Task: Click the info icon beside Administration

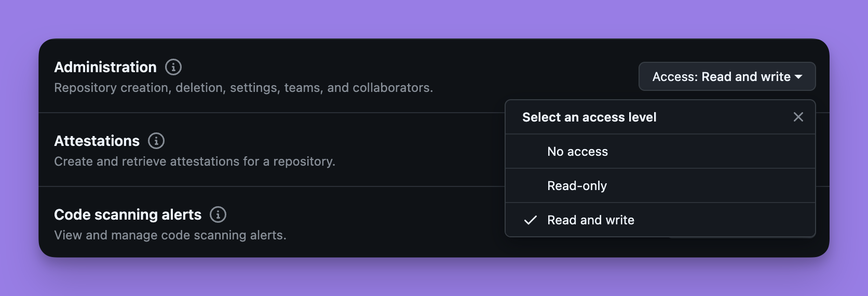Action: click(x=173, y=67)
